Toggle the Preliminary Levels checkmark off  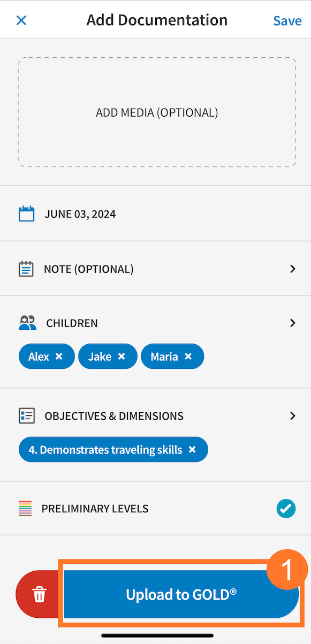pos(286,509)
